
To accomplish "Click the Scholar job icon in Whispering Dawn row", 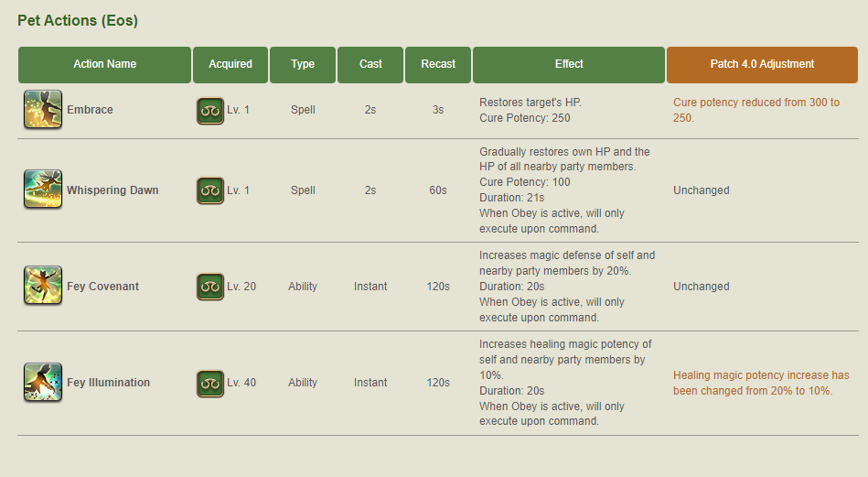I will pyautogui.click(x=210, y=190).
